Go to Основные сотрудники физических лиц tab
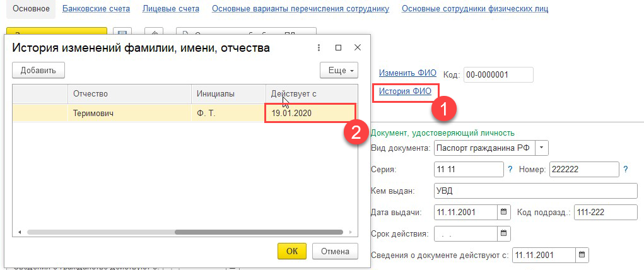Screen dimensions: 644x270 tap(474, 9)
